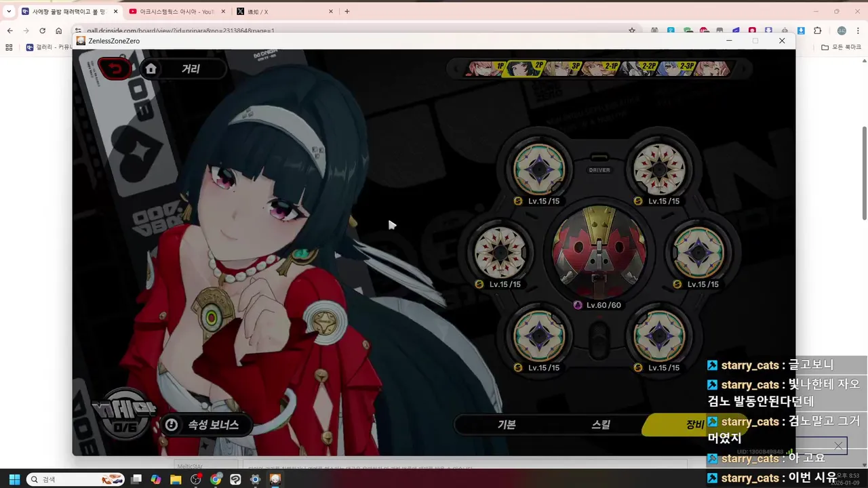Screen dimensions: 868x488
Task: Open the Chrome apps grid icon
Action: (9, 47)
